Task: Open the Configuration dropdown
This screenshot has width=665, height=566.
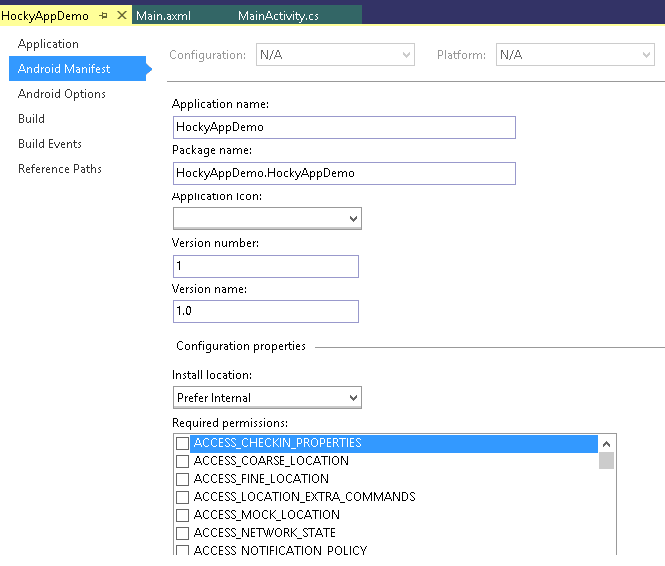Action: (x=335, y=55)
